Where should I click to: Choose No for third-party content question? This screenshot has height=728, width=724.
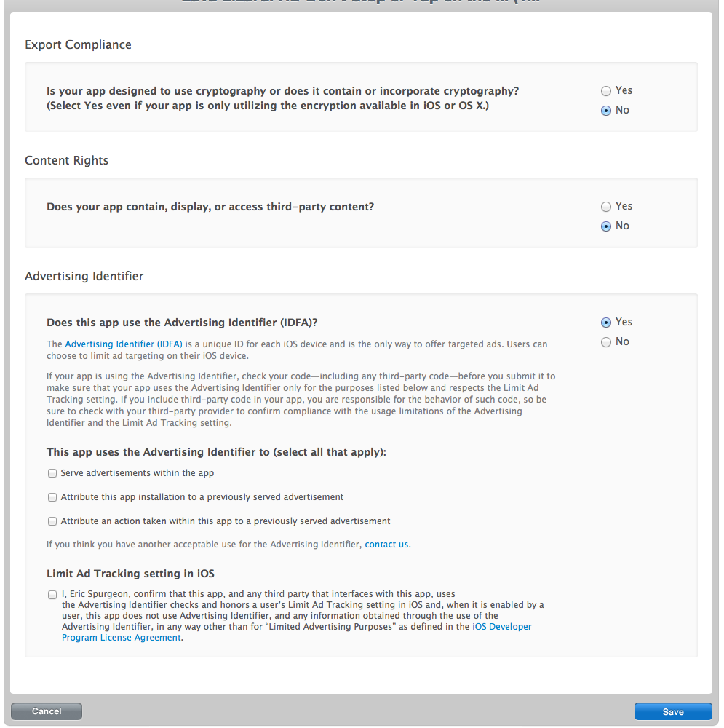tap(605, 226)
